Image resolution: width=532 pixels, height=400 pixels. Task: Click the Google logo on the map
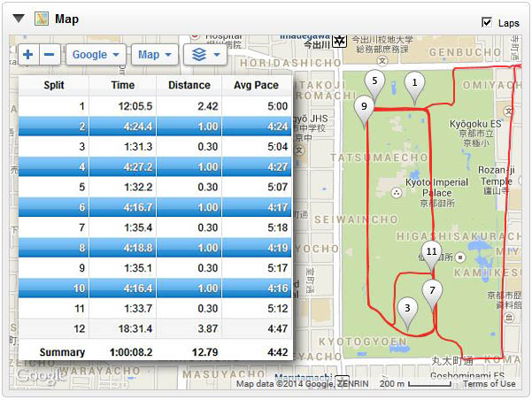coord(39,375)
